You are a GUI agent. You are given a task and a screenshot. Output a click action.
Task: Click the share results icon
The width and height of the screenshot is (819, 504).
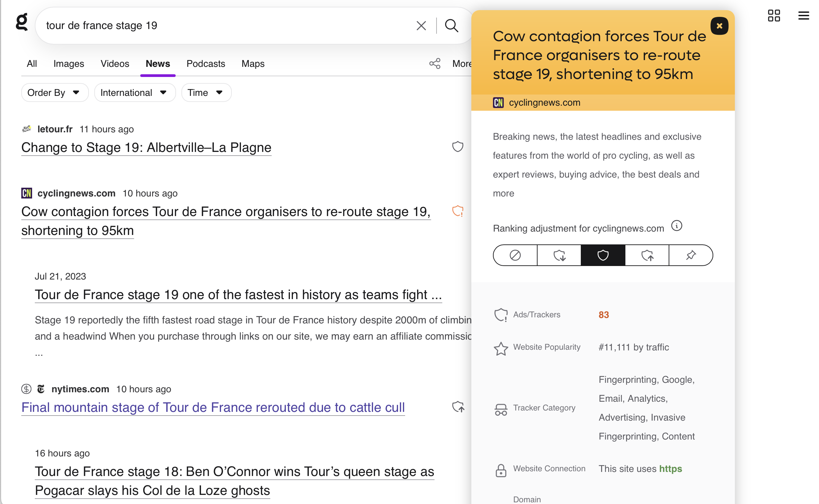coord(435,63)
